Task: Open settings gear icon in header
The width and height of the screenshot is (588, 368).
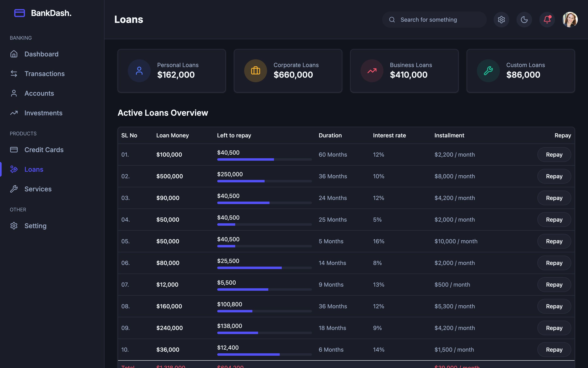Action: pyautogui.click(x=501, y=19)
